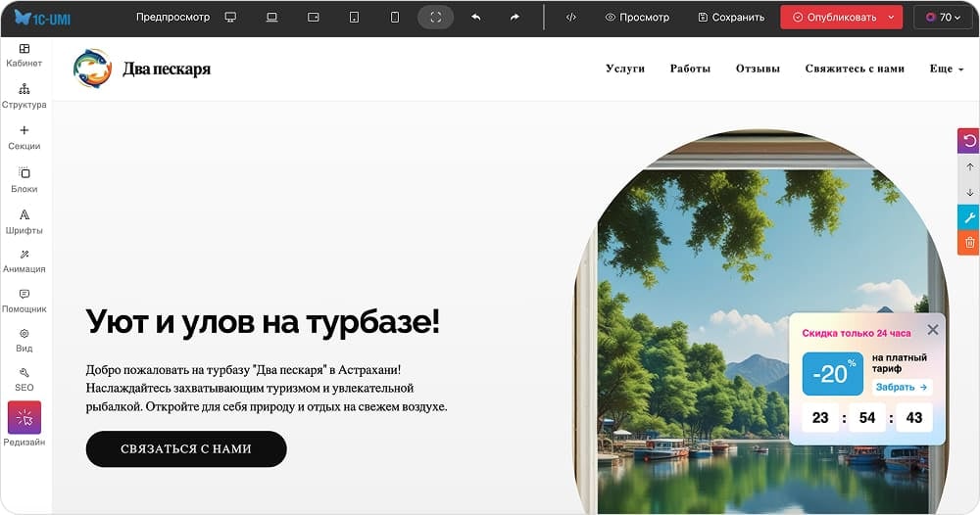This screenshot has width=980, height=515.
Task: Delete section with trash icon
Action: pyautogui.click(x=969, y=243)
